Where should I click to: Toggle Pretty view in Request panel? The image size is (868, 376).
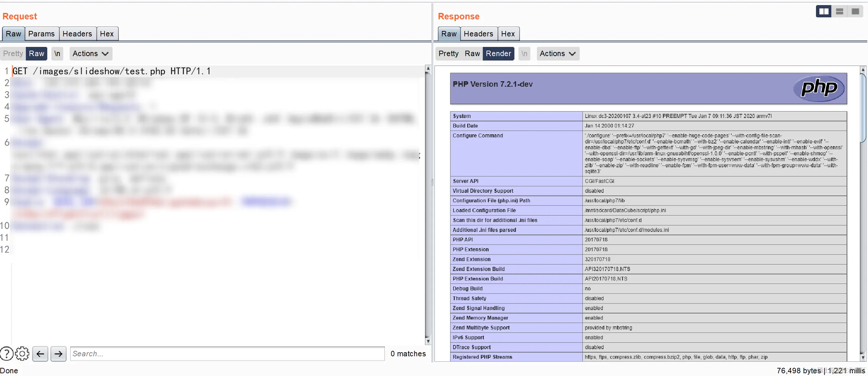click(x=13, y=54)
